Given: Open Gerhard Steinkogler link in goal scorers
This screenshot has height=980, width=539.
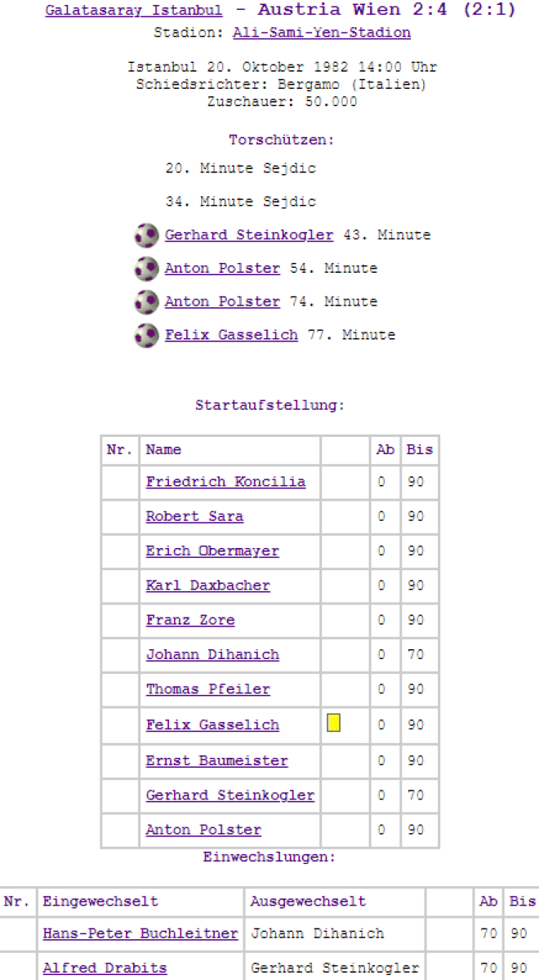Looking at the screenshot, I should pyautogui.click(x=249, y=235).
